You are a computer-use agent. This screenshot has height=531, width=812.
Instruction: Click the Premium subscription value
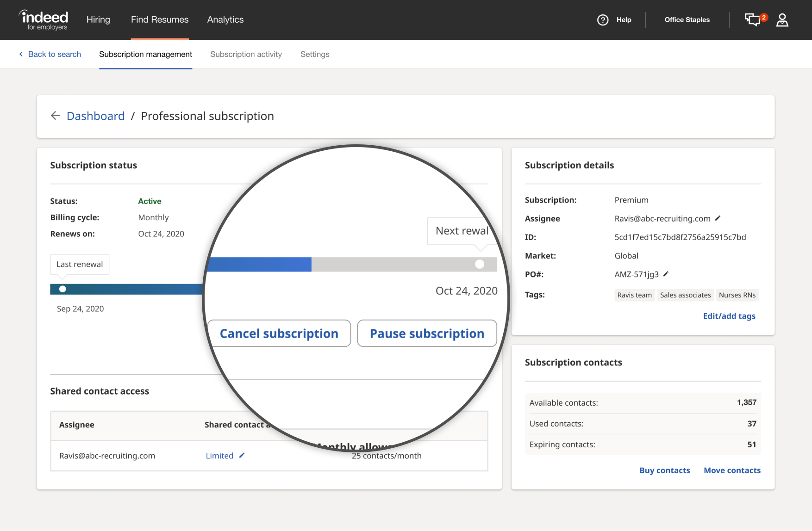tap(631, 200)
